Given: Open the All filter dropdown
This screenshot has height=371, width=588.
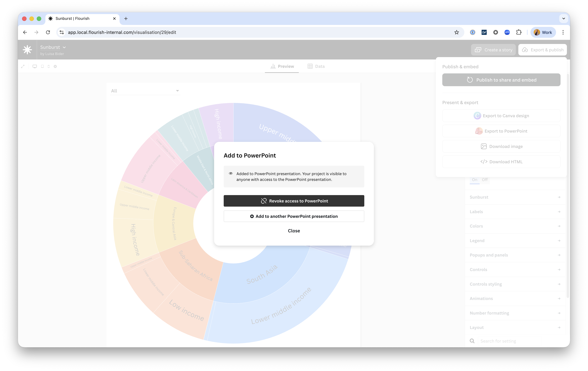Looking at the screenshot, I should [x=145, y=91].
